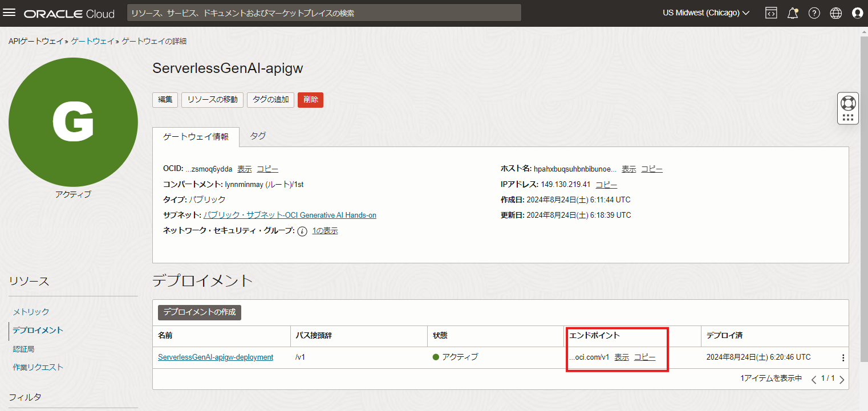Go to the next deployments page arrow

click(x=842, y=379)
